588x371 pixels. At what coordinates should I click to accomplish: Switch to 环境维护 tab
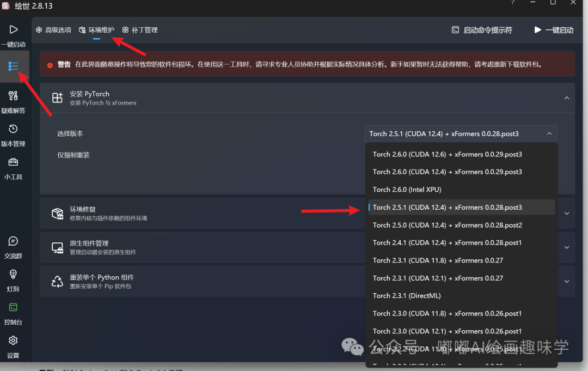[x=97, y=30]
